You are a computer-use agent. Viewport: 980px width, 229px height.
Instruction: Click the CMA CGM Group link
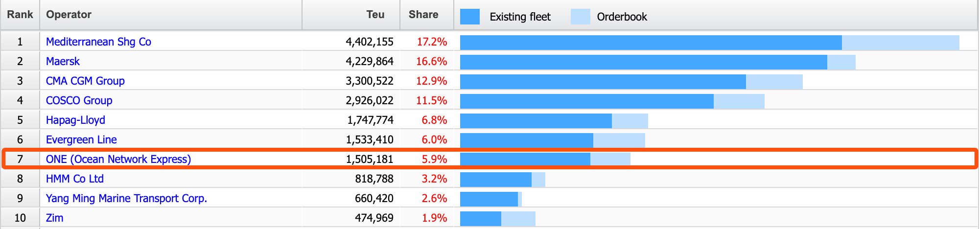pos(85,81)
